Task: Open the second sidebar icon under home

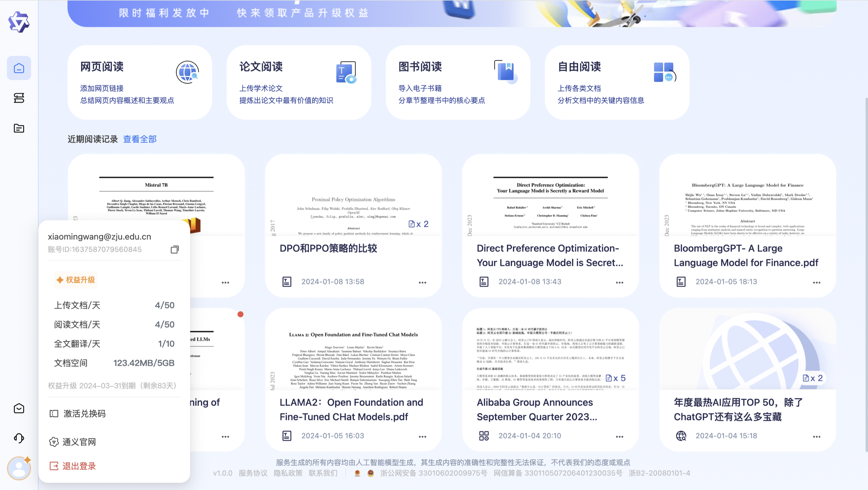Action: pos(19,98)
